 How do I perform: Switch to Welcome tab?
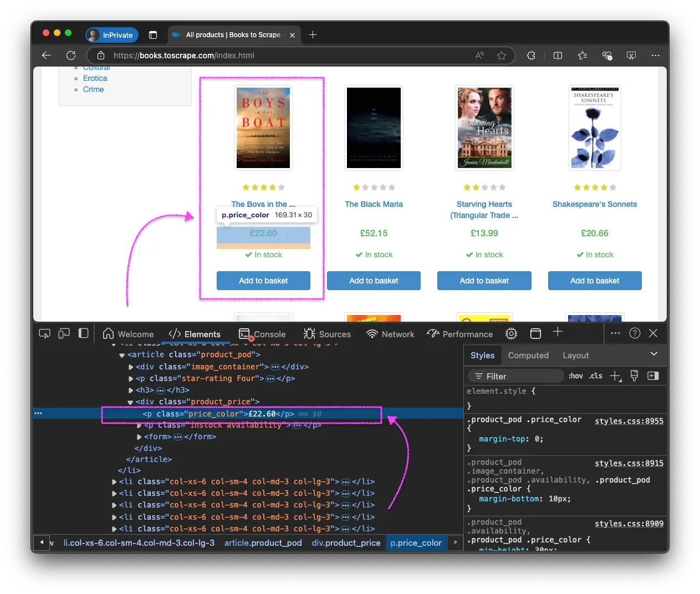[128, 334]
